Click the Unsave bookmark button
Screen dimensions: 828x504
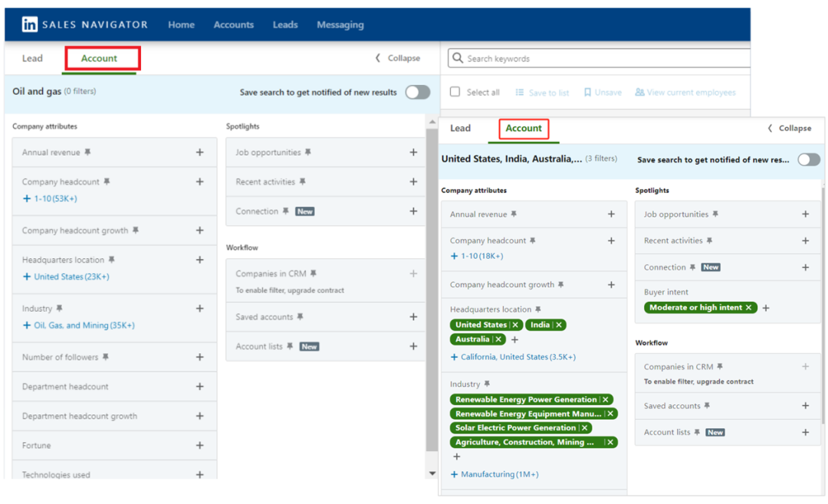click(603, 93)
